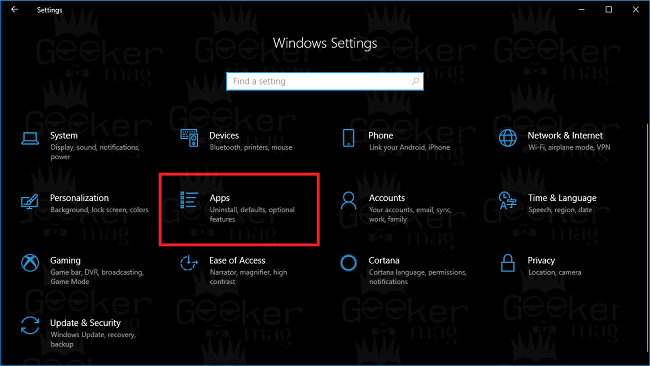Image resolution: width=650 pixels, height=366 pixels.
Task: Minimize the Settings window
Action: click(582, 9)
